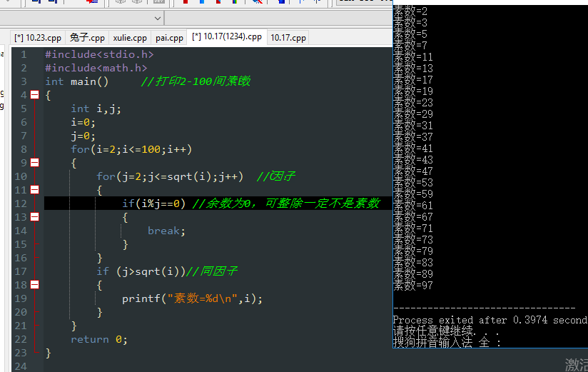The width and height of the screenshot is (588, 372).
Task: Click the printf("素数=%d\n",i); line
Action: pyautogui.click(x=192, y=298)
